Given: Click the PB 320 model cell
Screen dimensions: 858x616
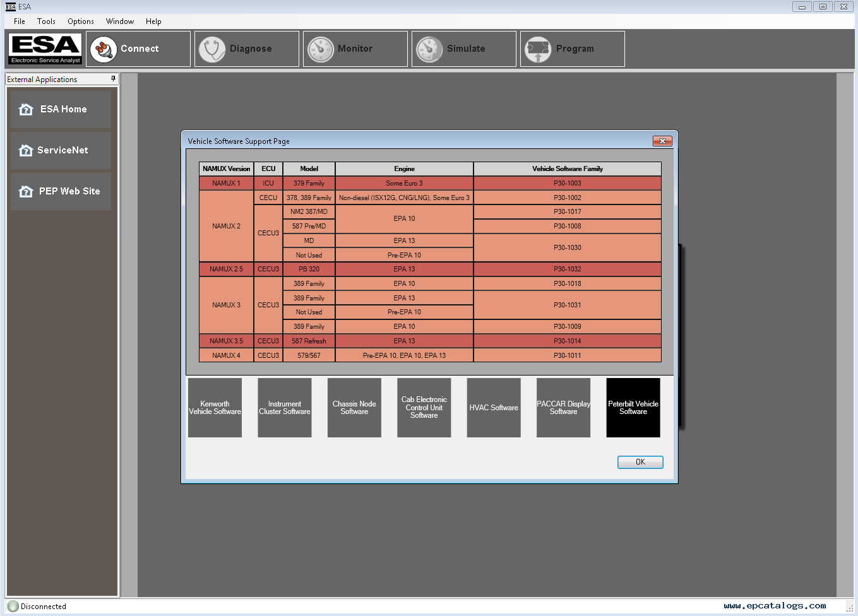Looking at the screenshot, I should tap(309, 269).
